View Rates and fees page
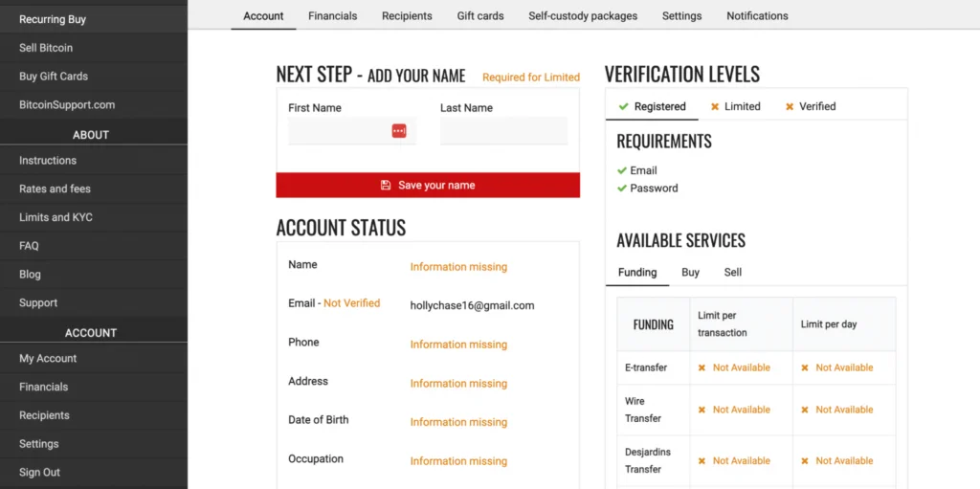The height and width of the screenshot is (489, 980). pos(94,189)
